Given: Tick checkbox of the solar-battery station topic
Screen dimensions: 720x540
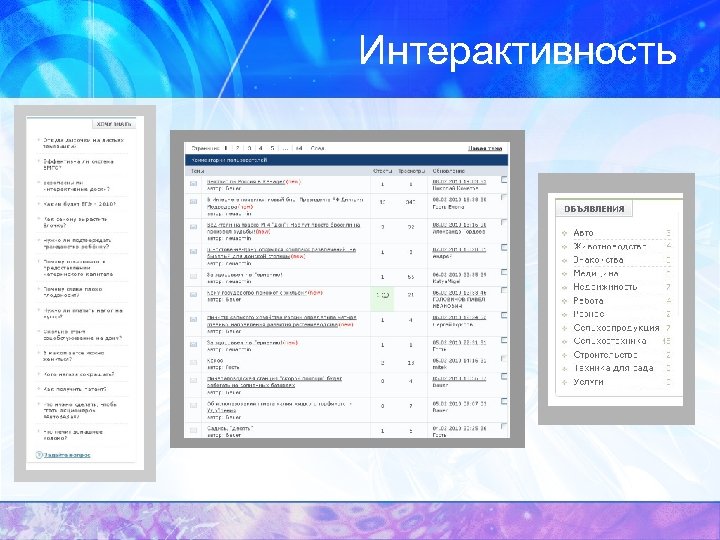Looking at the screenshot, I should (504, 376).
